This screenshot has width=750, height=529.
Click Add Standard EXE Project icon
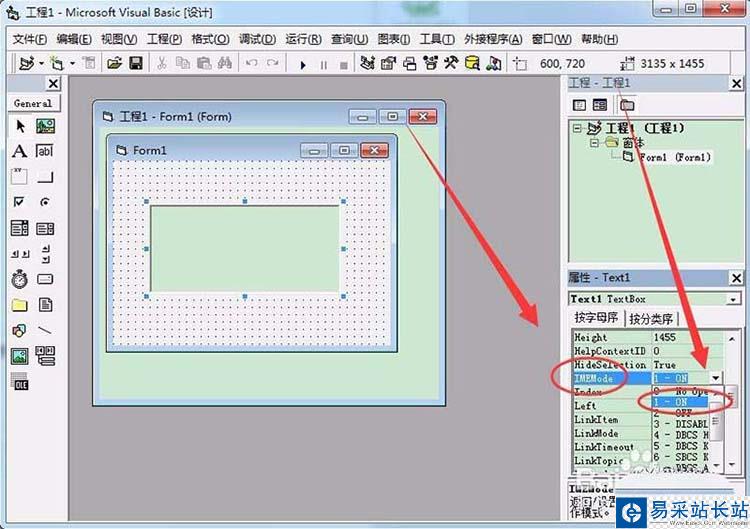[x=27, y=63]
